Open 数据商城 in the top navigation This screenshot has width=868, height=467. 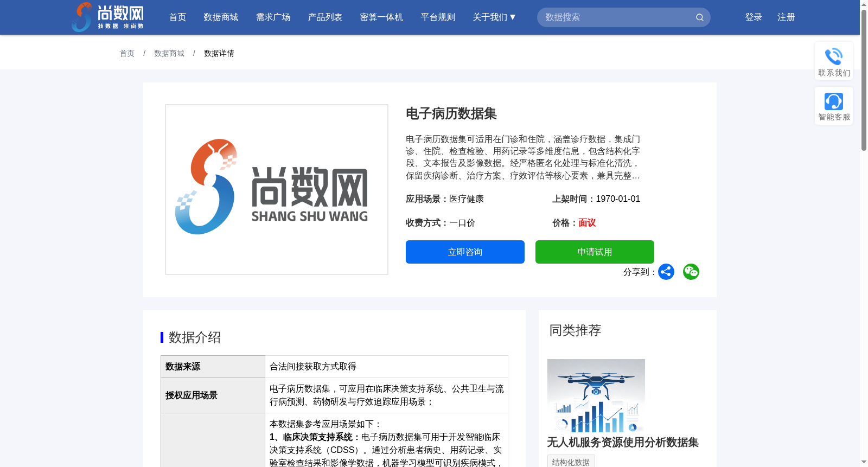(221, 17)
